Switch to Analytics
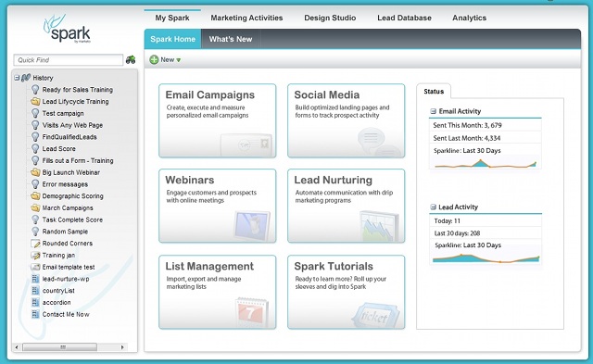This screenshot has width=593, height=364. (x=470, y=18)
